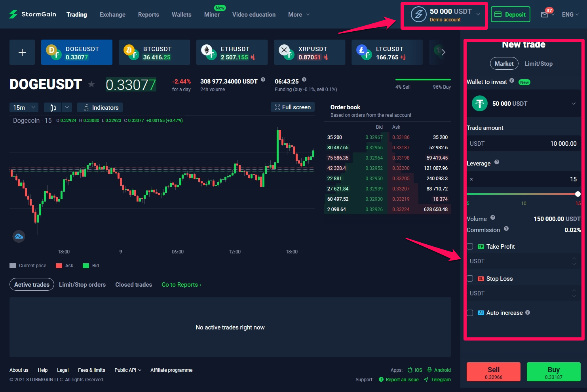Expand the ENG language selector
587x392 pixels.
click(570, 15)
